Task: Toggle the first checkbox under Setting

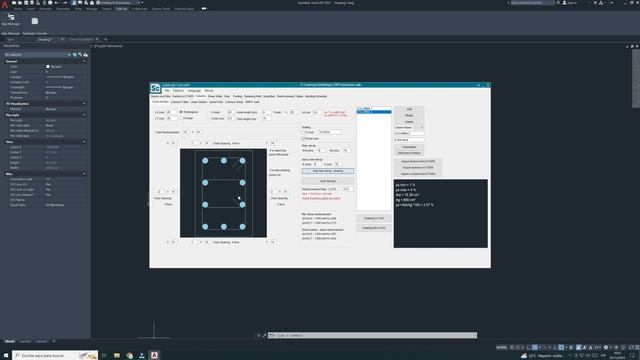Action: pyautogui.click(x=303, y=132)
